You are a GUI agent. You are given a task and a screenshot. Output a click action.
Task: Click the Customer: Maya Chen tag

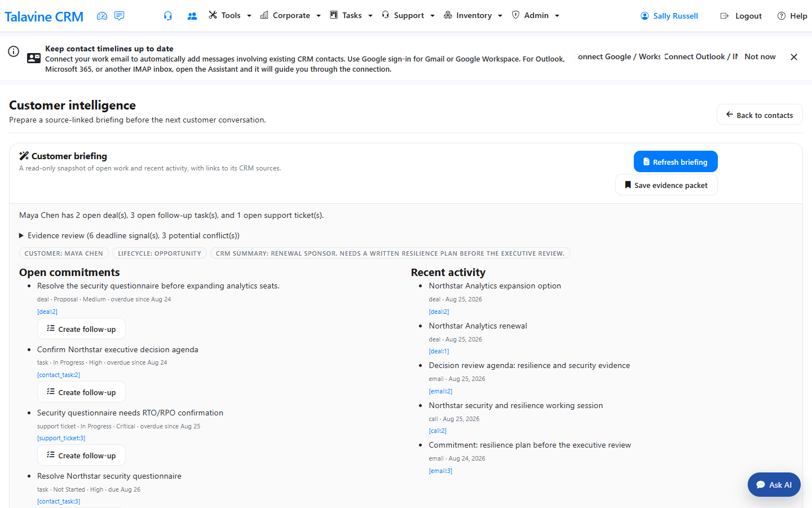[64, 253]
